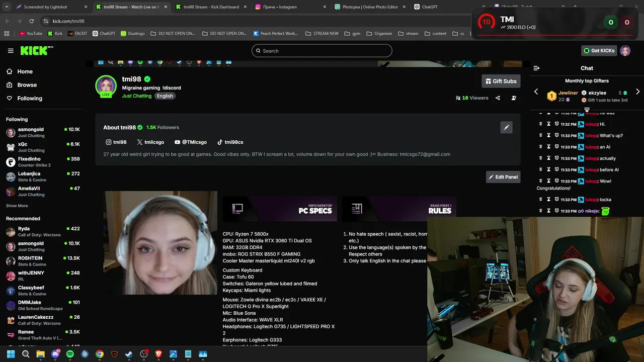The height and width of the screenshot is (362, 644).
Task: Click the user icon beside share
Action: (x=514, y=98)
